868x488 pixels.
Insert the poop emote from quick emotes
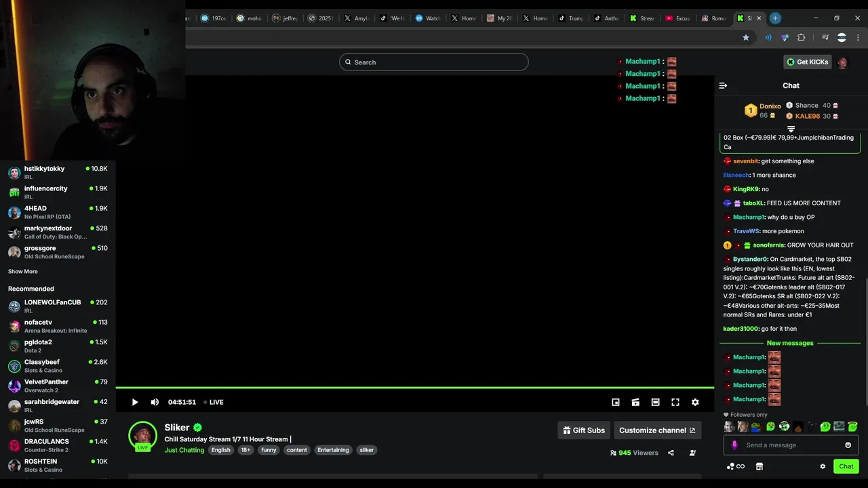point(798,426)
